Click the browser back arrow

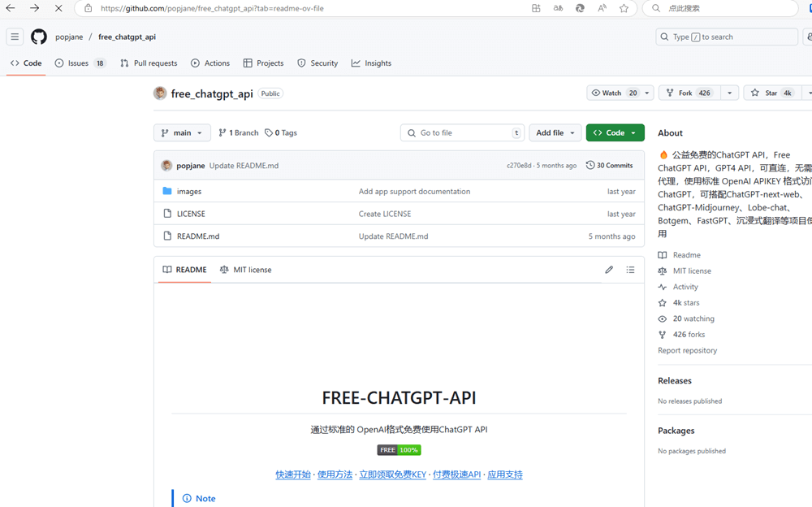coord(11,8)
